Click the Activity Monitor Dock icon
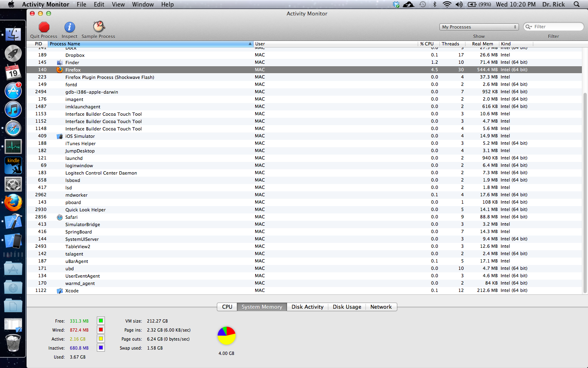The height and width of the screenshot is (368, 588). 13,146
